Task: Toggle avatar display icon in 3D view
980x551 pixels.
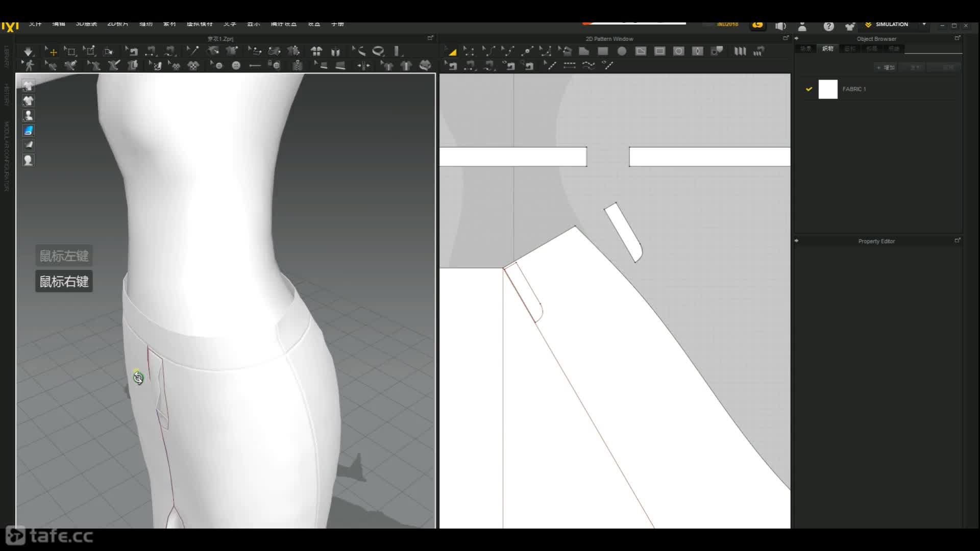Action: (28, 115)
